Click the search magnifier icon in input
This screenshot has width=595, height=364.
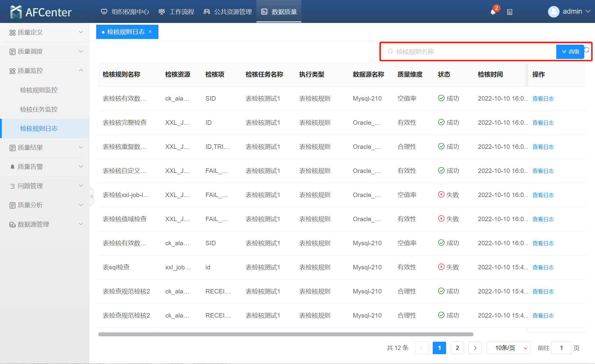pos(390,51)
